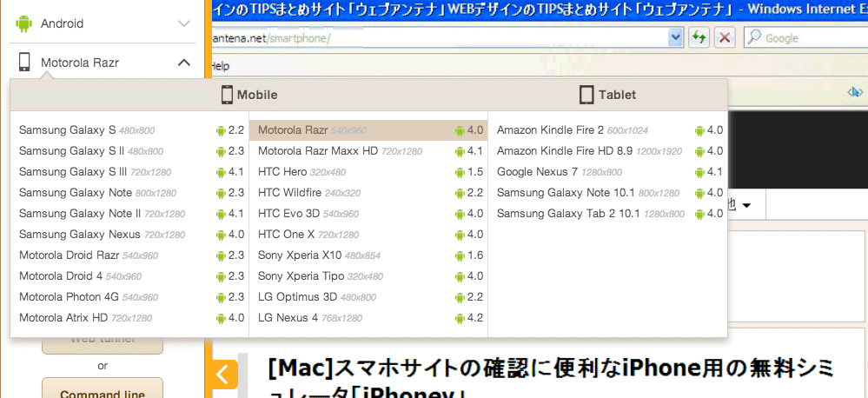Click the mobile phone icon in Mobile header
Image resolution: width=868 pixels, height=398 pixels.
point(227,95)
